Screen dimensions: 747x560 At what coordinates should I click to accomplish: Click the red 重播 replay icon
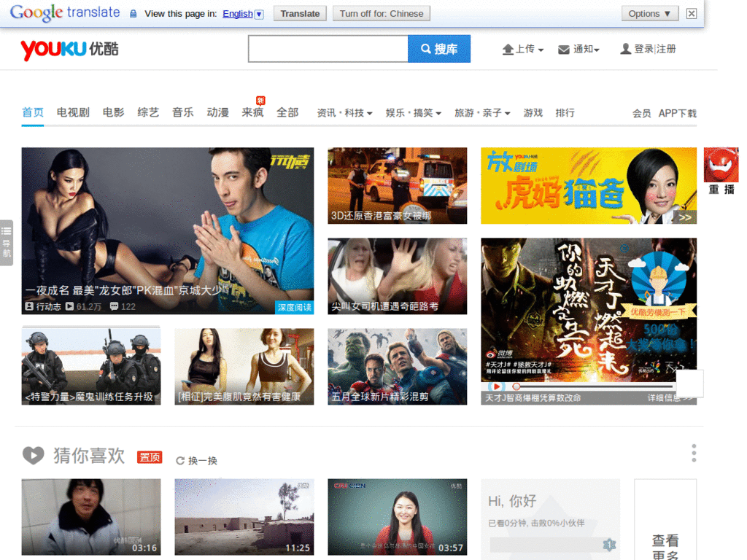pyautogui.click(x=720, y=166)
